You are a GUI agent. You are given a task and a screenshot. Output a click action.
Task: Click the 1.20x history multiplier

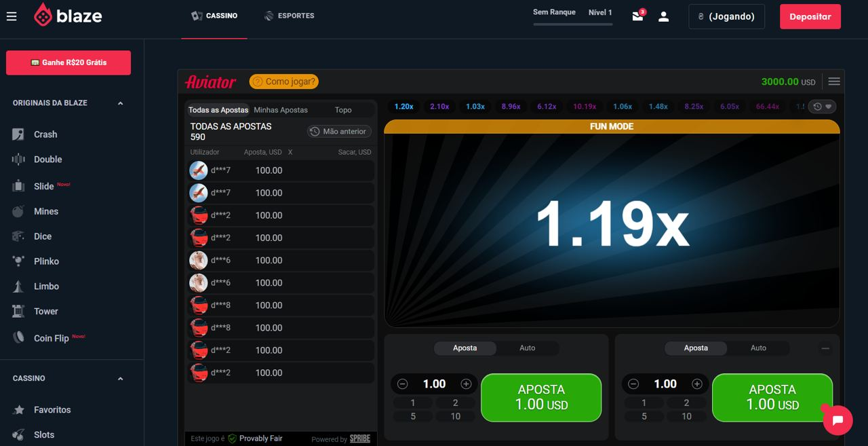404,107
